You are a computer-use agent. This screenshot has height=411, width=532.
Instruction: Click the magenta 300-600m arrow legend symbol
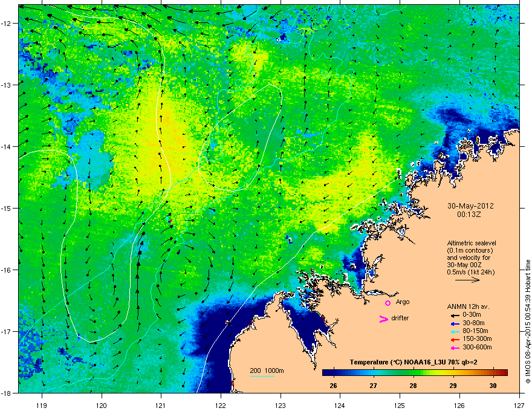tap(455, 348)
